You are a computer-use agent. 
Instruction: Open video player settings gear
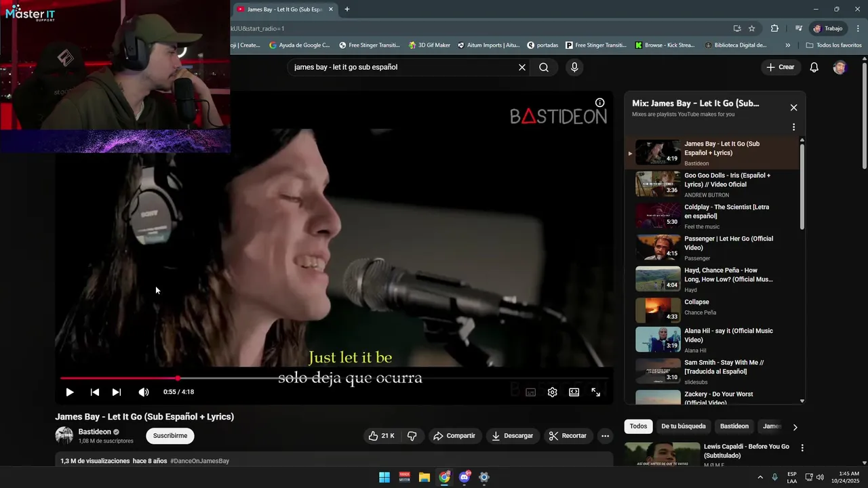[553, 392]
